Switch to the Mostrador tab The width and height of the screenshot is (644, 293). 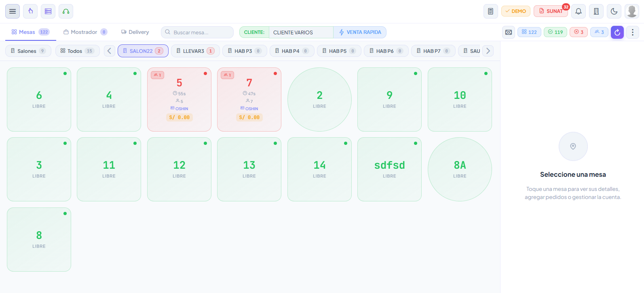pos(85,32)
